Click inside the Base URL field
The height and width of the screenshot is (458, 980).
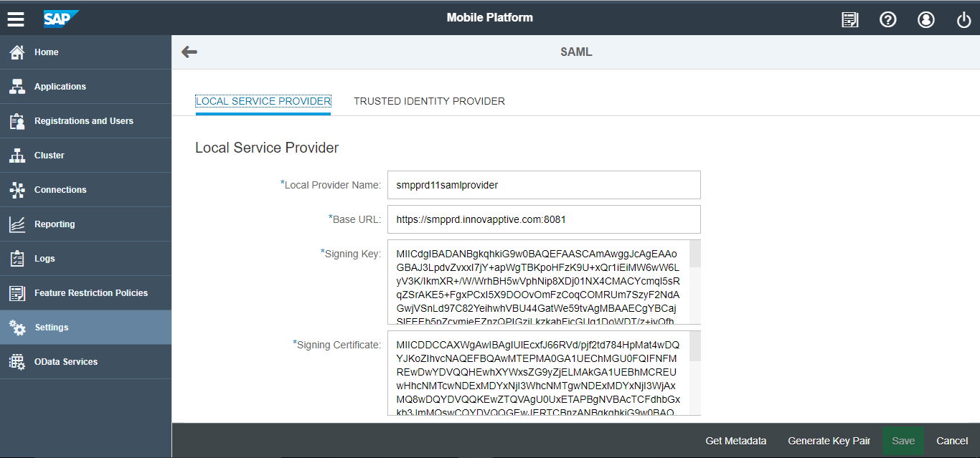(543, 219)
